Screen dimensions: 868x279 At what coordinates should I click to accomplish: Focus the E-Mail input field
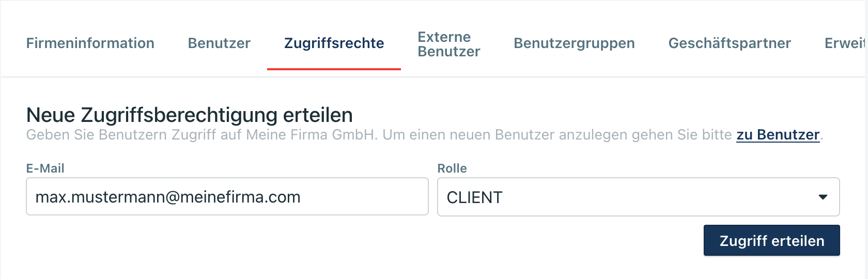pos(227,197)
